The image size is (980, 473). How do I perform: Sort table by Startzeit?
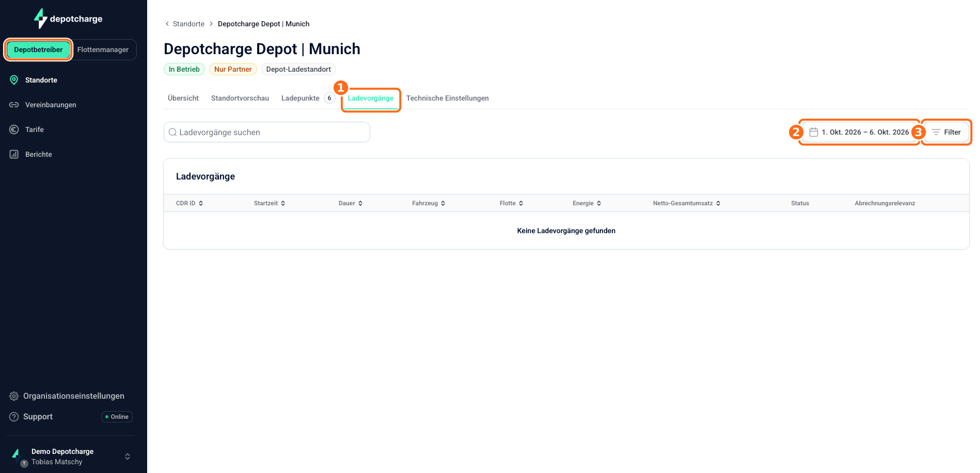pyautogui.click(x=270, y=203)
